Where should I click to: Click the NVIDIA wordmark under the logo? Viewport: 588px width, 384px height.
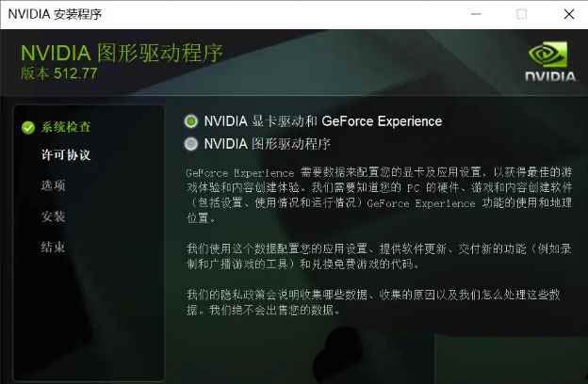click(550, 76)
